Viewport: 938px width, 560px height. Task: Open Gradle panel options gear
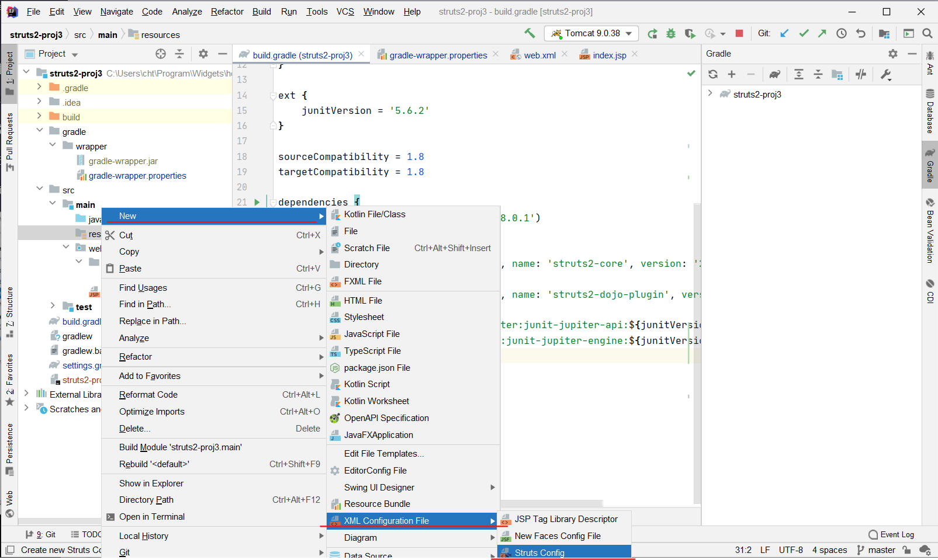(893, 54)
